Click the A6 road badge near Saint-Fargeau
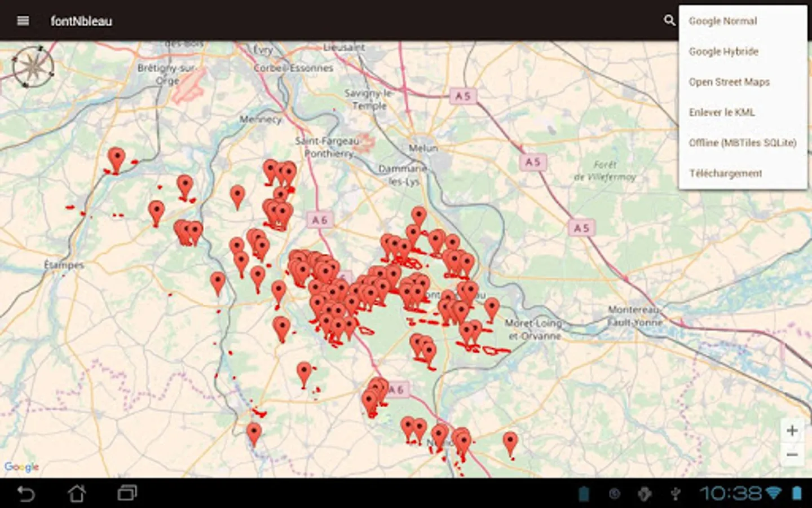The image size is (812, 508). 320,220
